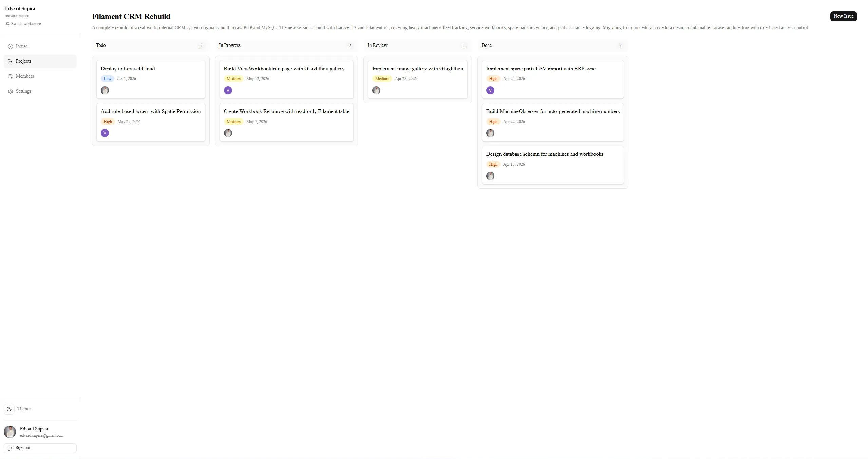This screenshot has height=459, width=868.
Task: Click High badge on spare parts CSV import card
Action: coord(493,79)
